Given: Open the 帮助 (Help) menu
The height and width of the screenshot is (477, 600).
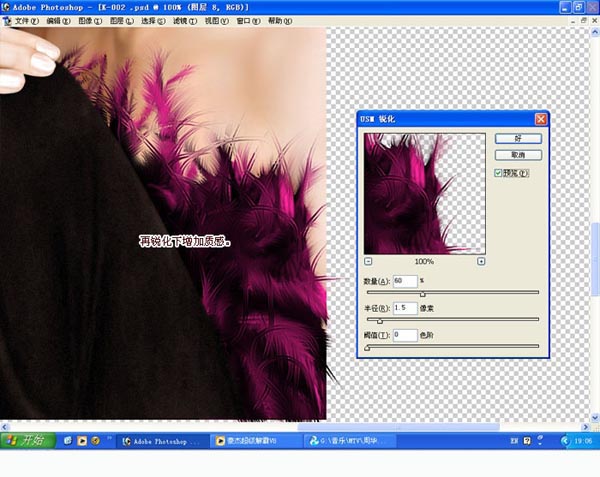Looking at the screenshot, I should tap(280, 21).
